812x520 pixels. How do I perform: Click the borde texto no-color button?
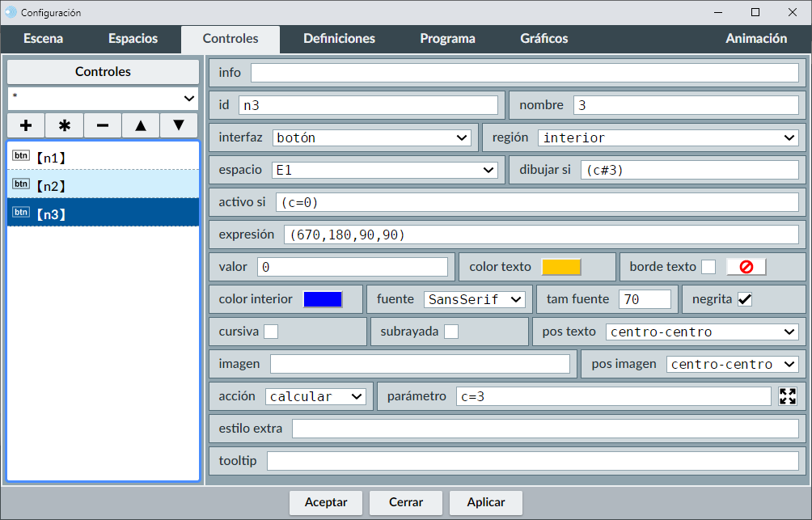coord(746,267)
